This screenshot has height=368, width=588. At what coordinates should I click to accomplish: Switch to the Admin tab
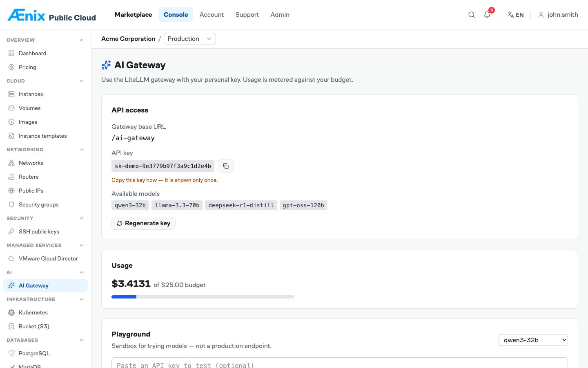[x=280, y=15]
